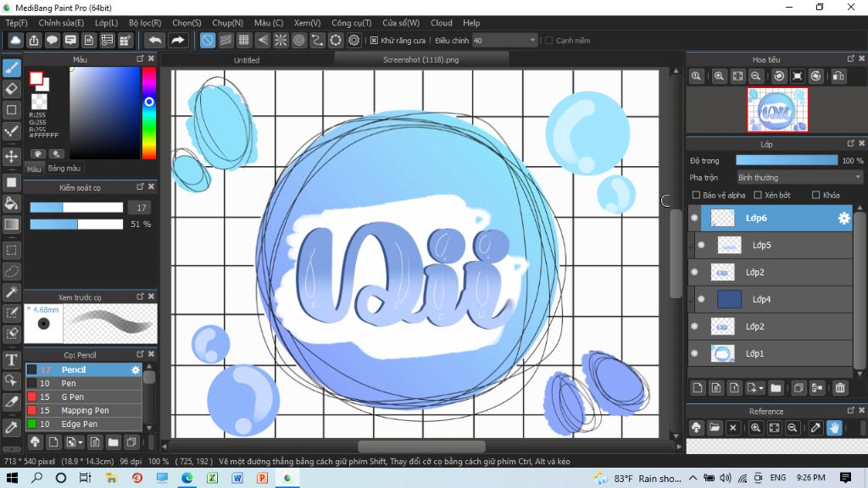
Task: Adjust the brush size slider
Action: [x=76, y=208]
